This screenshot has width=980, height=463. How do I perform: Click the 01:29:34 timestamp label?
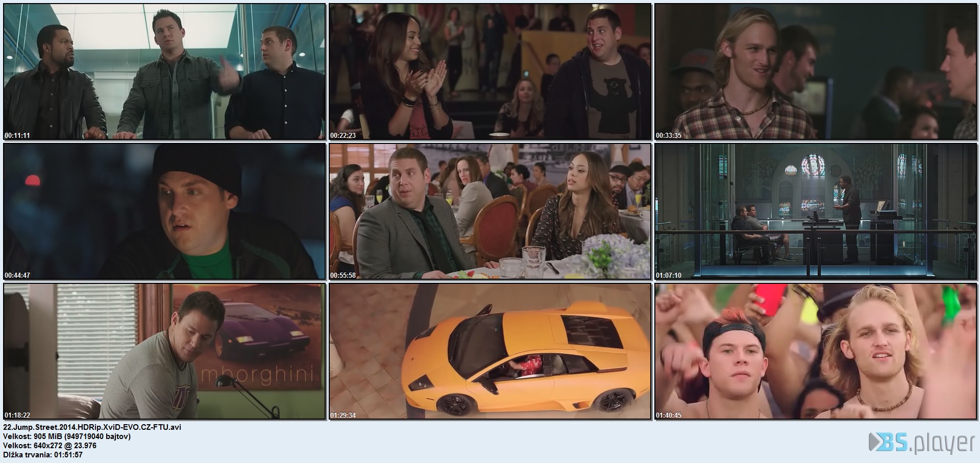343,416
